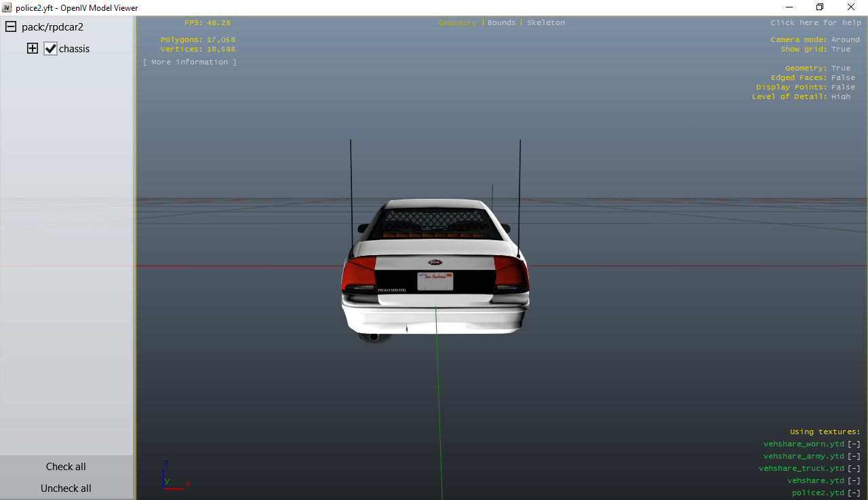
Task: Open the Click here for help link
Action: 816,23
